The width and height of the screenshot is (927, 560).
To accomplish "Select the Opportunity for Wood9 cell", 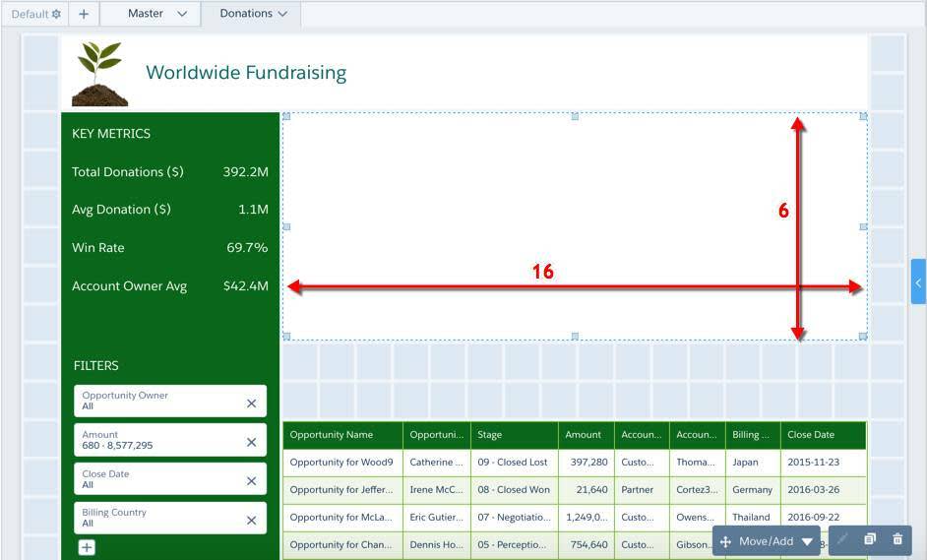I will 342,463.
